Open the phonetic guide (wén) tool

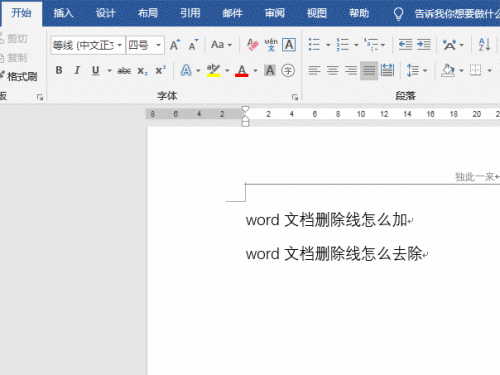pos(271,45)
